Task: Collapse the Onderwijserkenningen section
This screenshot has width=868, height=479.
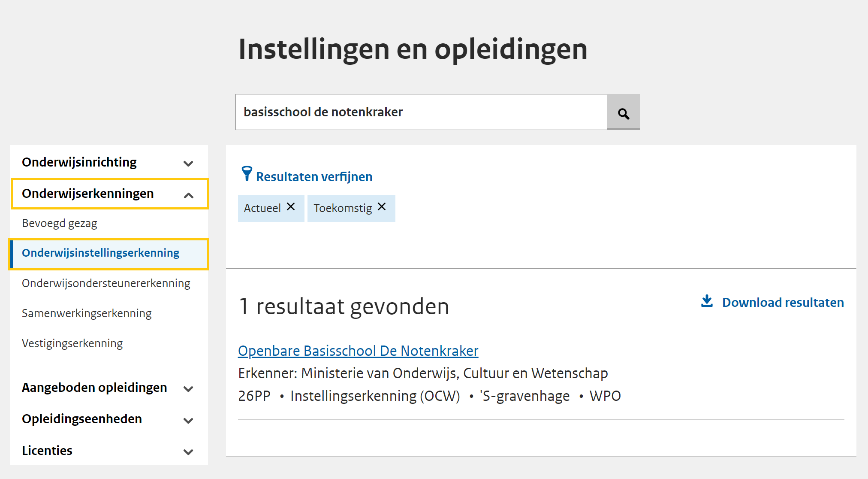Action: [x=110, y=194]
